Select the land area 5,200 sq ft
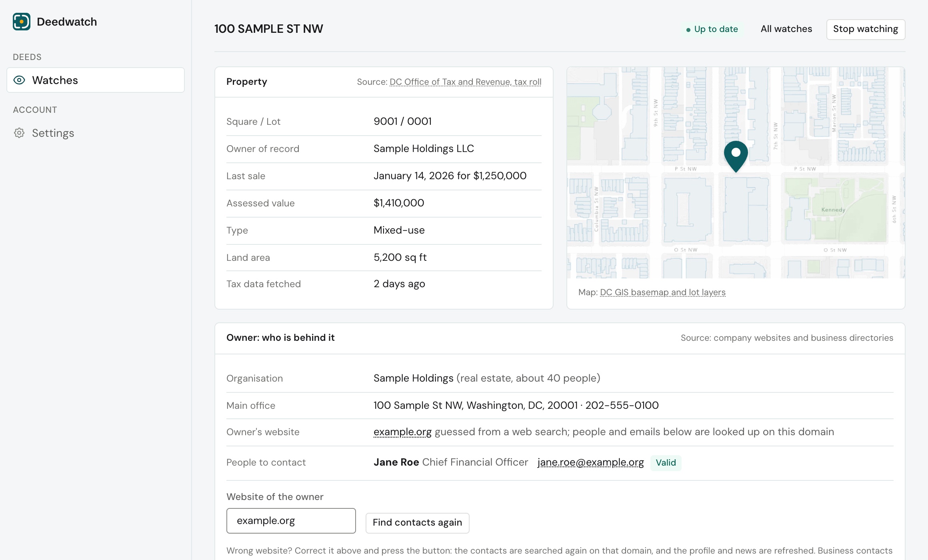This screenshot has width=928, height=560. 400,257
